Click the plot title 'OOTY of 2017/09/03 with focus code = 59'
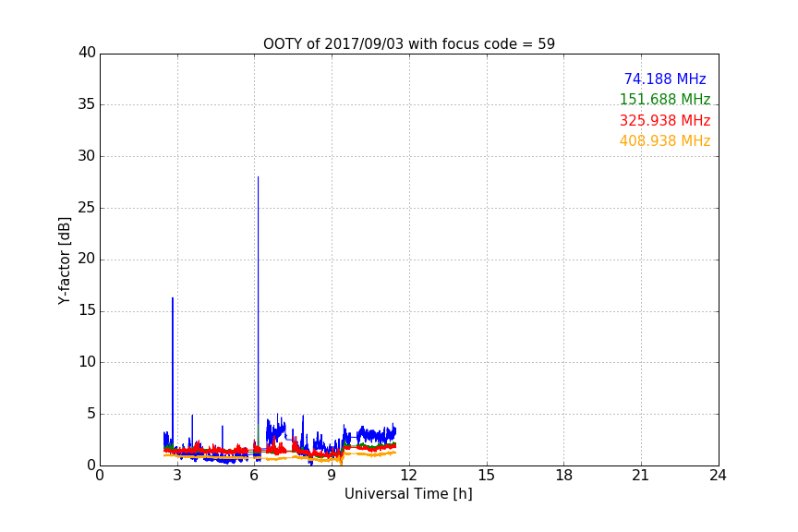Viewport: 798px width, 532px height. (x=408, y=43)
